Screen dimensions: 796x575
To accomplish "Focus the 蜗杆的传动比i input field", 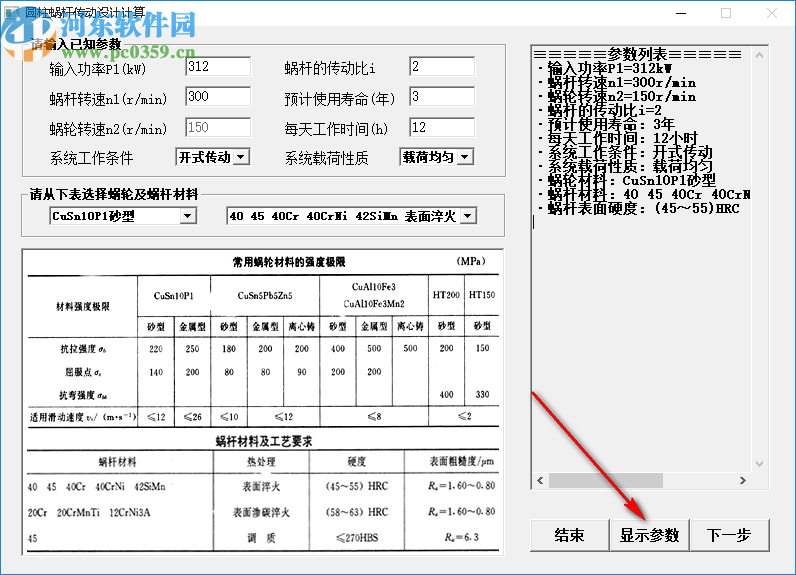I will click(442, 66).
